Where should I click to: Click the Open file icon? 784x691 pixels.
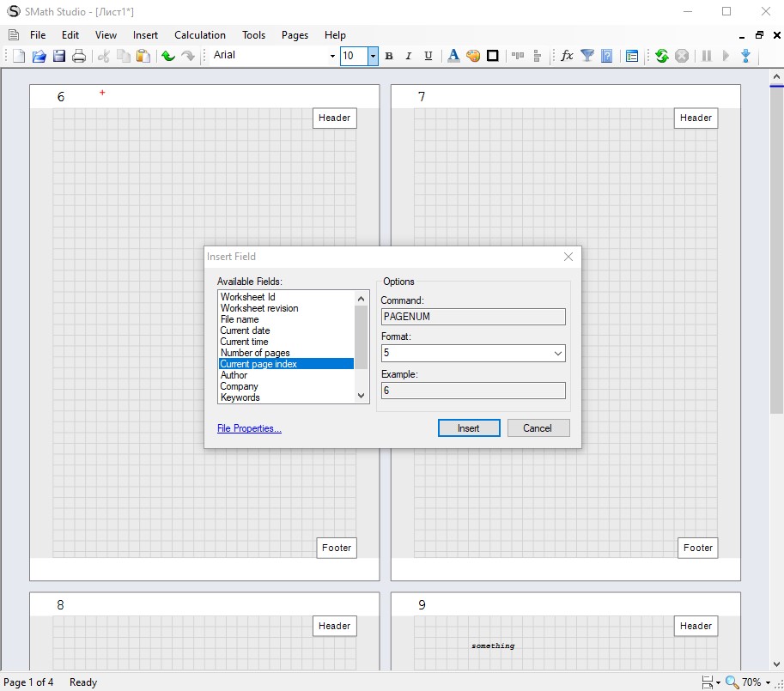[39, 56]
